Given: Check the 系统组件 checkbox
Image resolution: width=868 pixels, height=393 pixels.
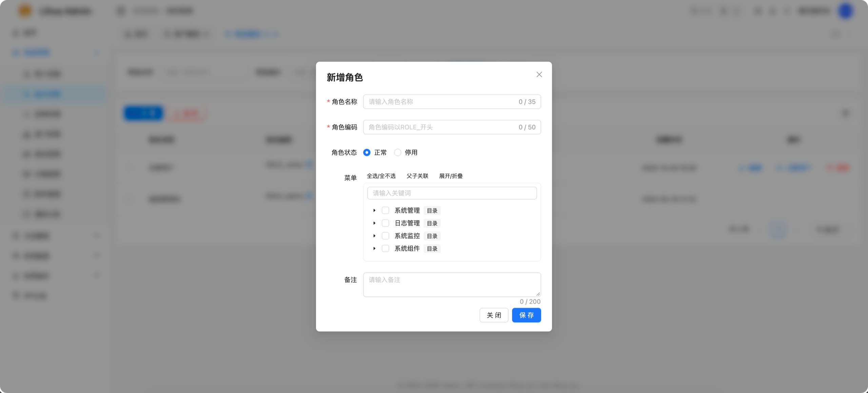Looking at the screenshot, I should pos(385,249).
